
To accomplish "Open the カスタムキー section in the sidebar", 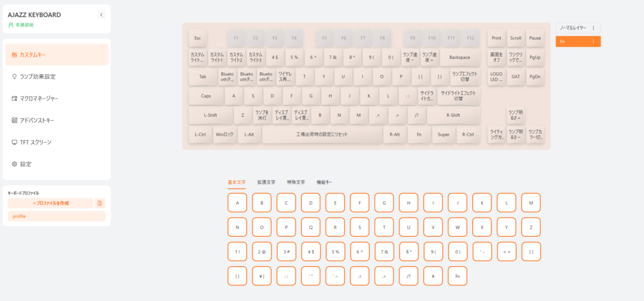I will (57, 55).
